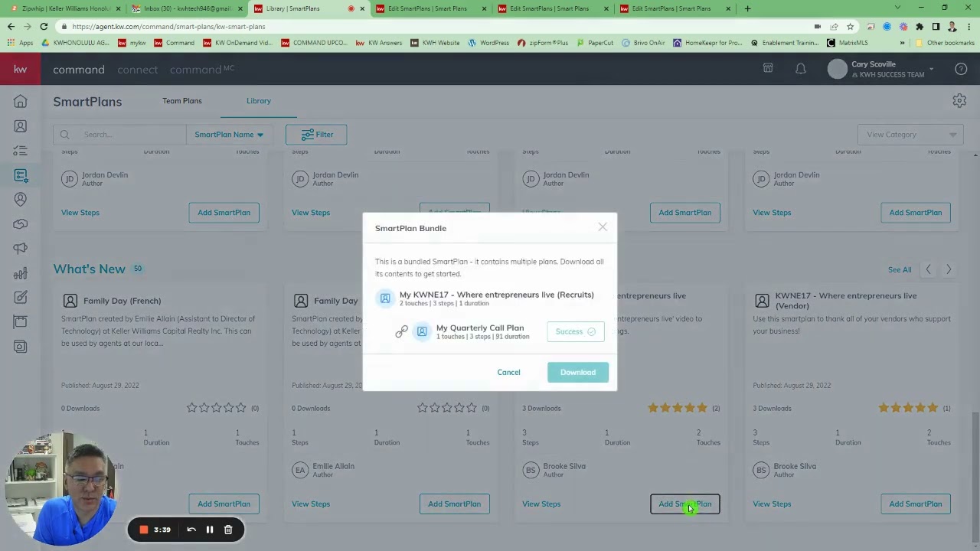Screen dimensions: 980x551
Task: Restart the recording with the undo arrow
Action: pos(191,530)
